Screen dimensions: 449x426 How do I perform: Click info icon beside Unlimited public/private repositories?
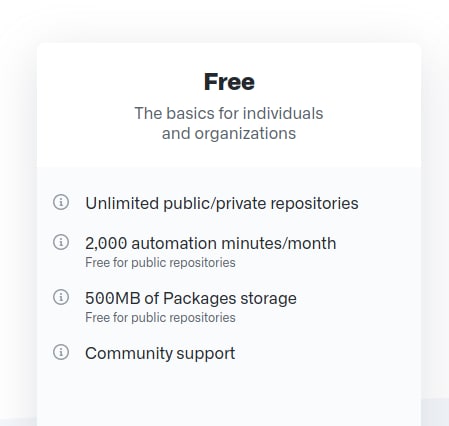[61, 202]
